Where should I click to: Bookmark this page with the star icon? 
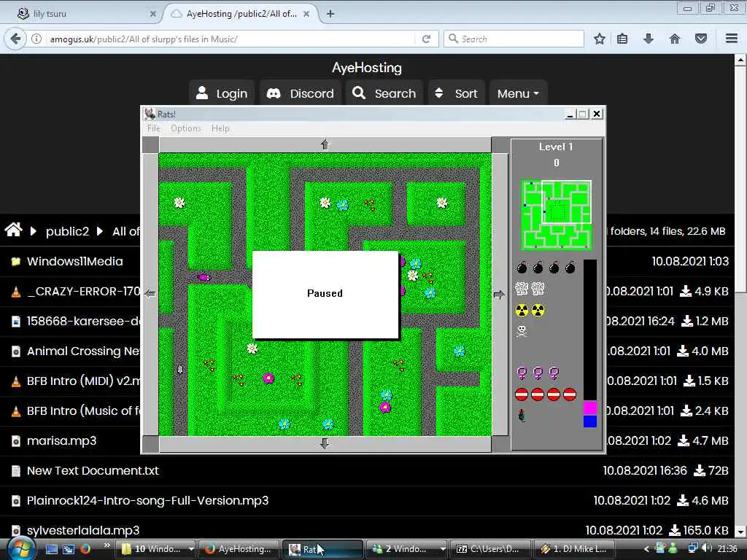click(x=600, y=39)
